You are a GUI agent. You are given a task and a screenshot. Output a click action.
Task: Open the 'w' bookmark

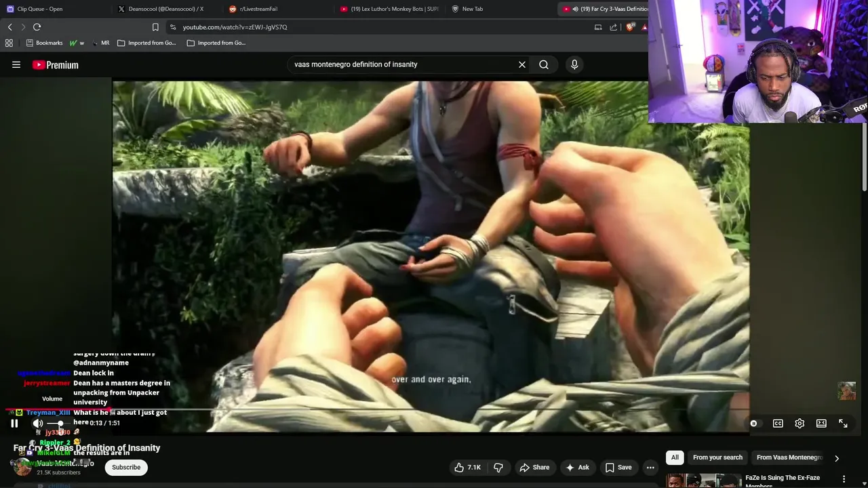click(77, 43)
